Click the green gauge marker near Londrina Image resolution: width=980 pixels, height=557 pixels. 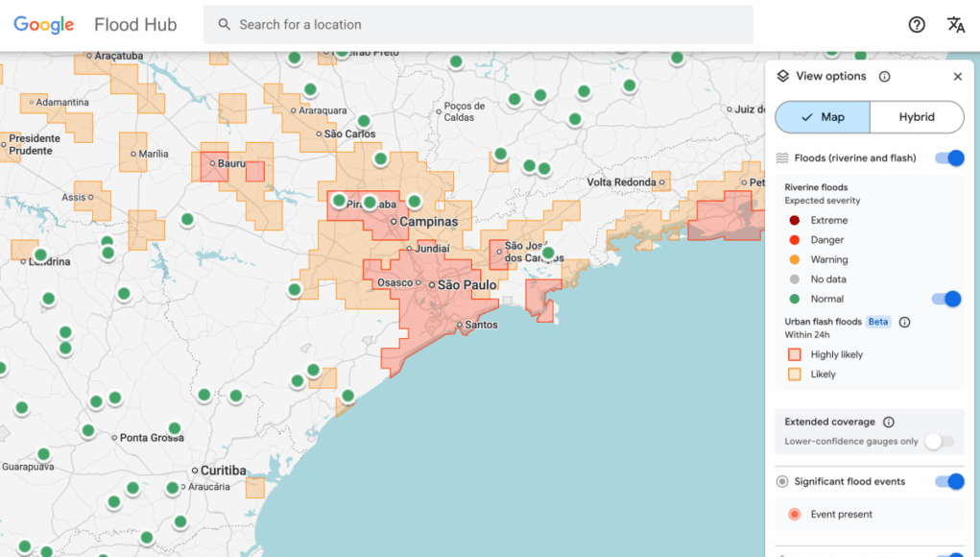pos(40,255)
